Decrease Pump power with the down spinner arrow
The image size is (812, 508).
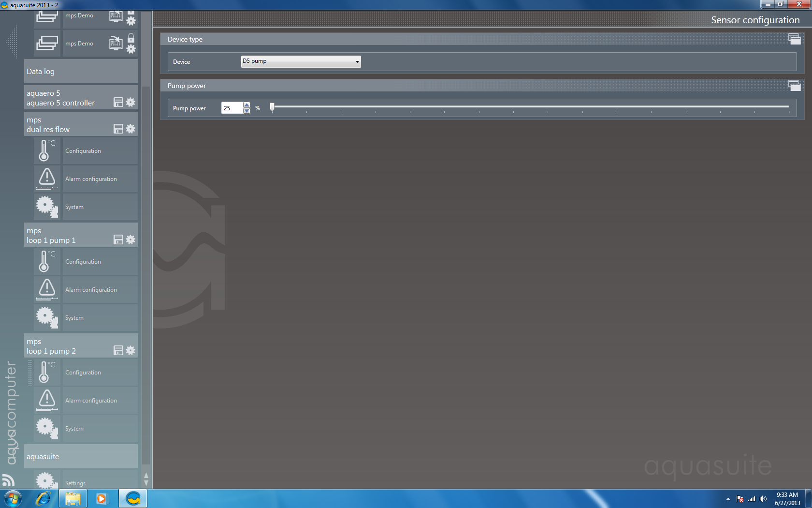coord(246,111)
